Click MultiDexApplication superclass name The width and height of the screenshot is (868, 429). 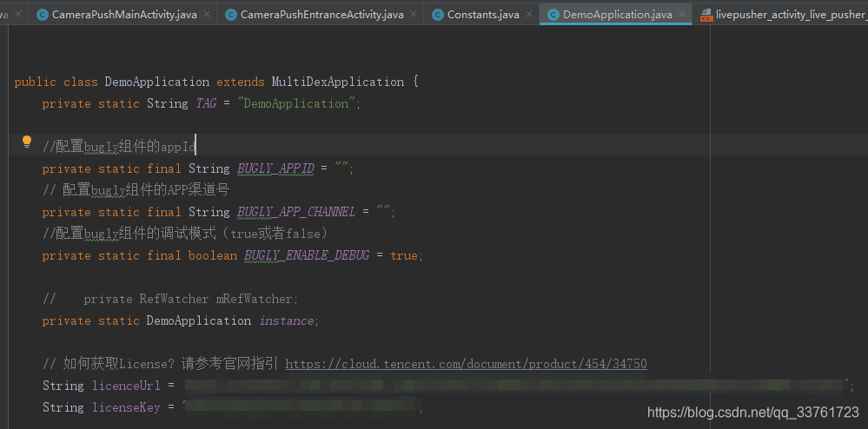pos(338,82)
